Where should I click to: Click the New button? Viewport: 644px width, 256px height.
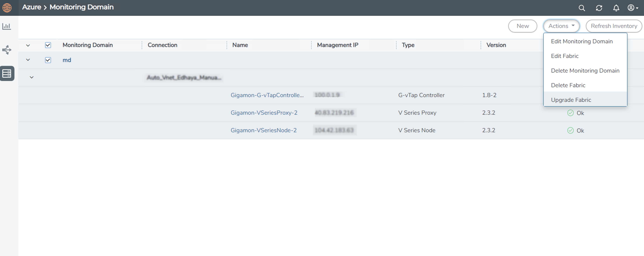click(x=522, y=26)
